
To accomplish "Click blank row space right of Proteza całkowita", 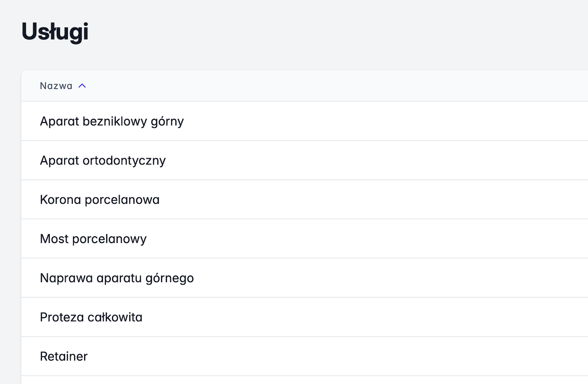I will coord(362,317).
